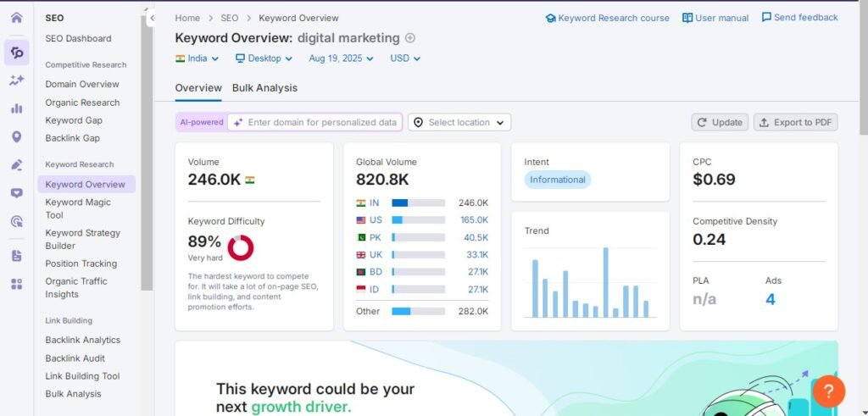Switch to the Overview tab
The width and height of the screenshot is (868, 416).
tap(198, 88)
